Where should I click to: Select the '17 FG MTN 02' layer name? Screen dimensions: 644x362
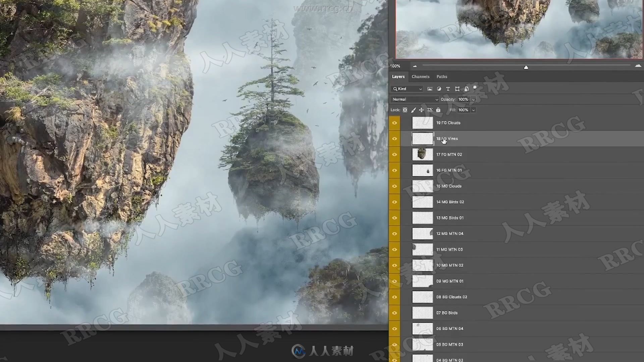coord(449,155)
